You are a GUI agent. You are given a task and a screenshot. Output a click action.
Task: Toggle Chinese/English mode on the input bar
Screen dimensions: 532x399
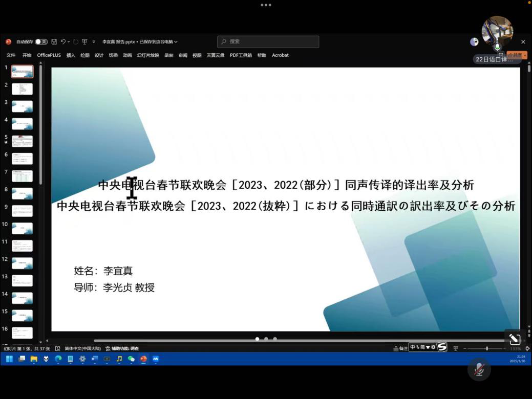coord(413,347)
